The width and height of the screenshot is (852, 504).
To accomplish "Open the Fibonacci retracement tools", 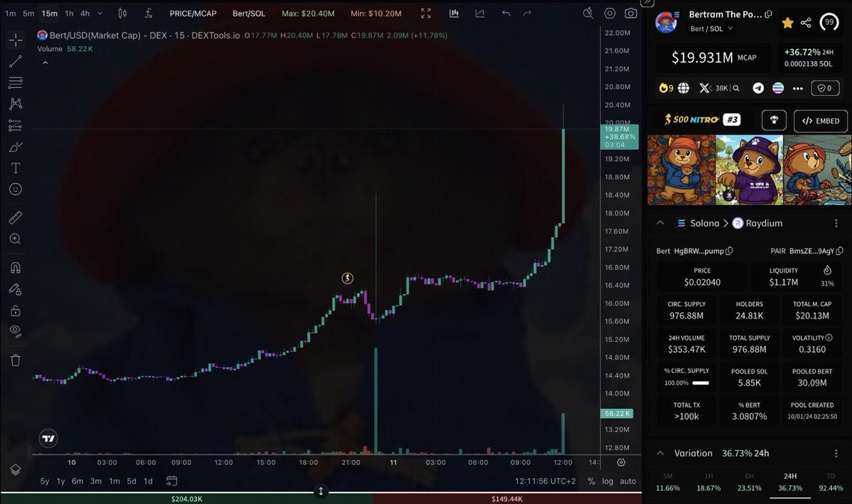I will (16, 83).
